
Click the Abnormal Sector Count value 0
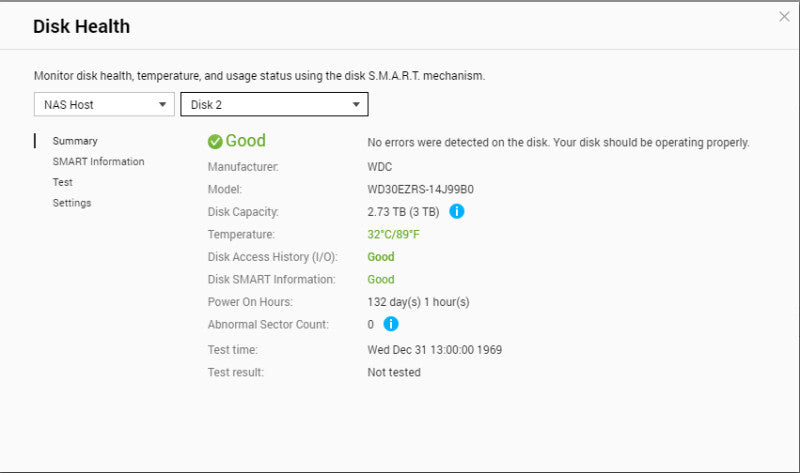[370, 324]
